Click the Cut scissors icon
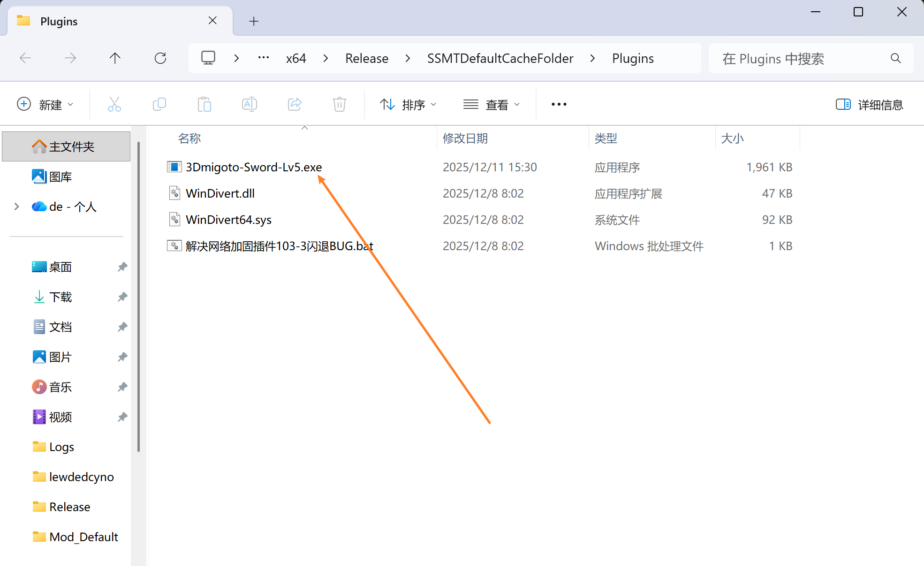 (114, 104)
